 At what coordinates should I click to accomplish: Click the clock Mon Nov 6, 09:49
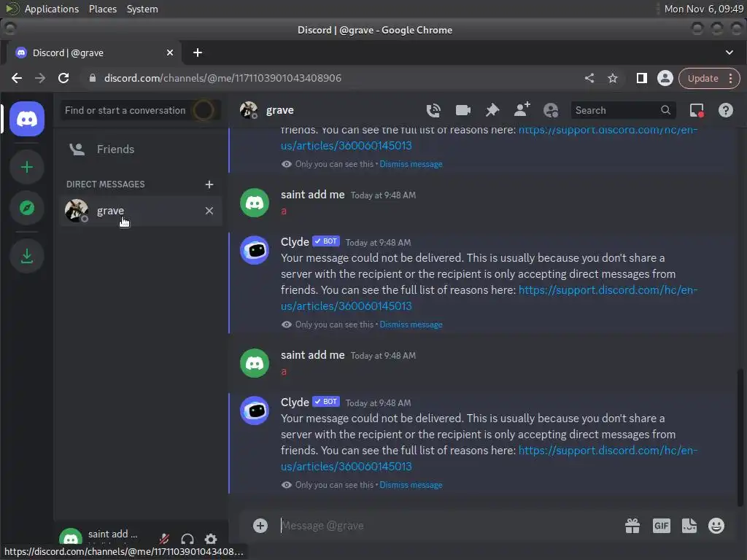point(704,9)
